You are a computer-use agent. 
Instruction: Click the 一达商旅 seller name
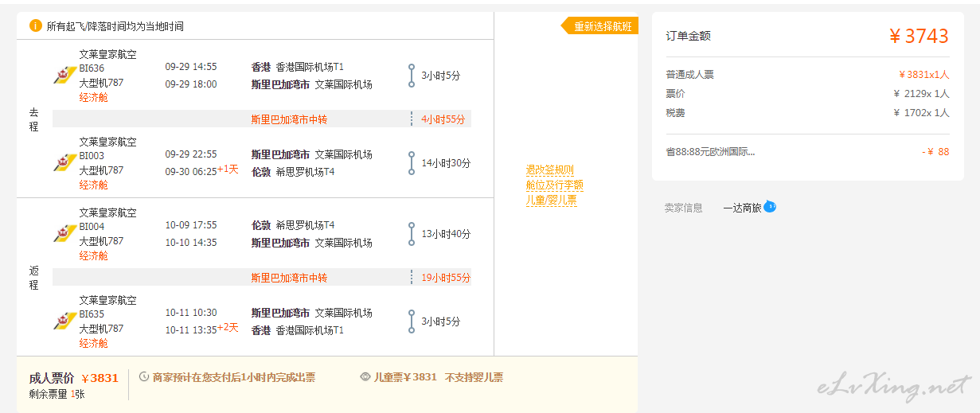pos(742,208)
